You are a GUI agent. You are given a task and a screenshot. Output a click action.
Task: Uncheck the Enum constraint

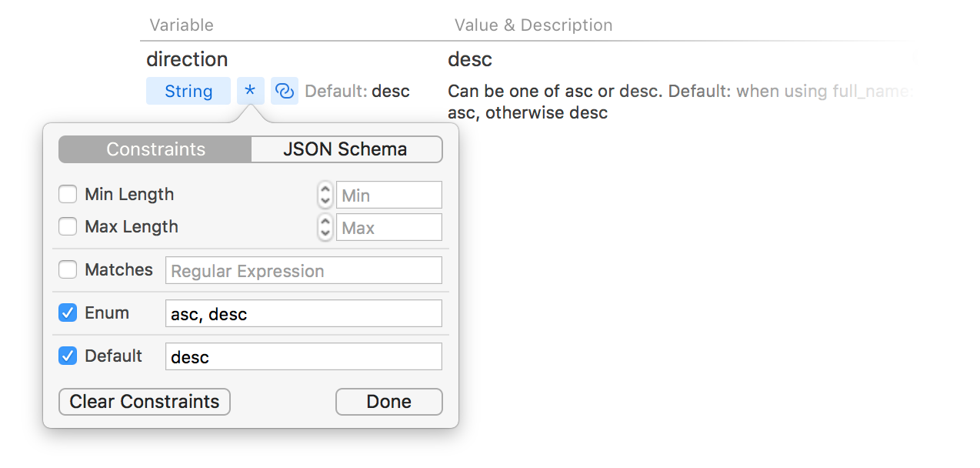[x=68, y=313]
